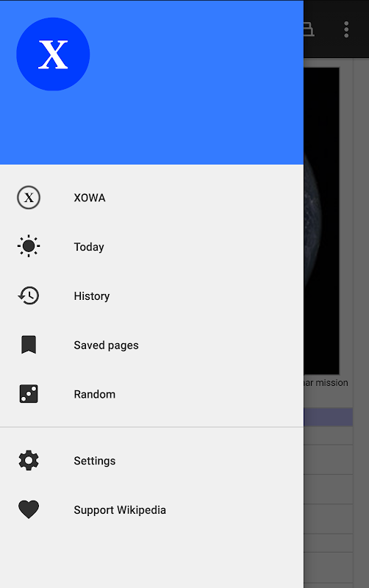
Task: Open the three-dot overflow menu
Action: point(346,29)
